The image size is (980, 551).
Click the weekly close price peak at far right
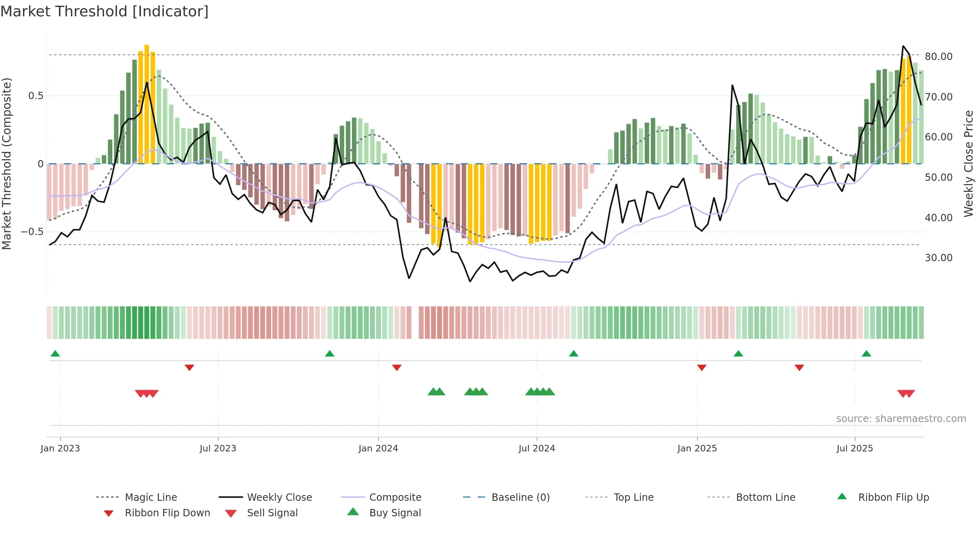pyautogui.click(x=903, y=46)
